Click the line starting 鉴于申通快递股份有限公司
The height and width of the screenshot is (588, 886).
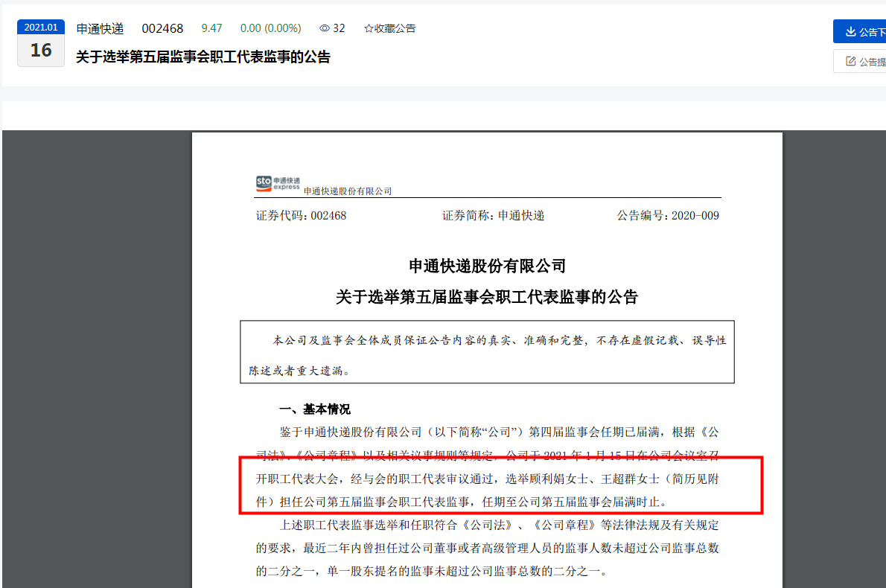[499, 432]
